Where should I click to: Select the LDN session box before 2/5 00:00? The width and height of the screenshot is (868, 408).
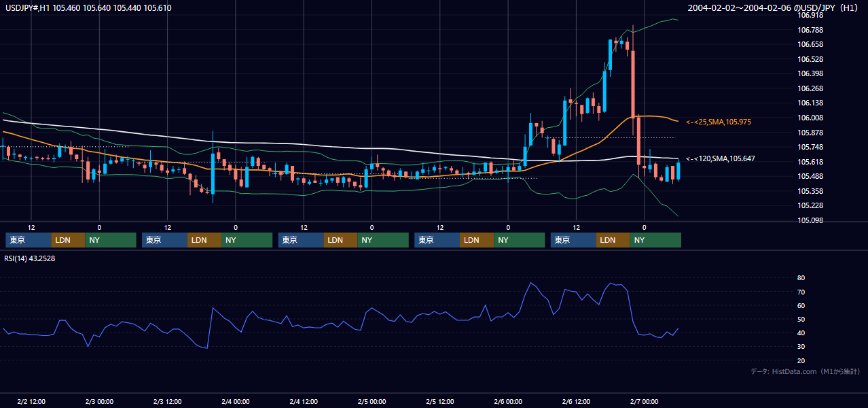coord(341,240)
